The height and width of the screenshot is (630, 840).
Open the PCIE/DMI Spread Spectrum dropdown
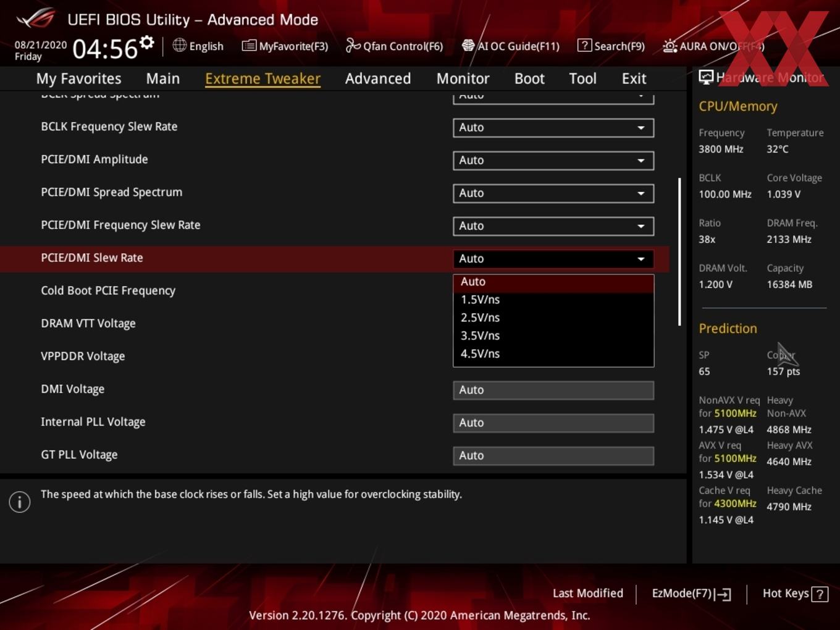point(553,193)
